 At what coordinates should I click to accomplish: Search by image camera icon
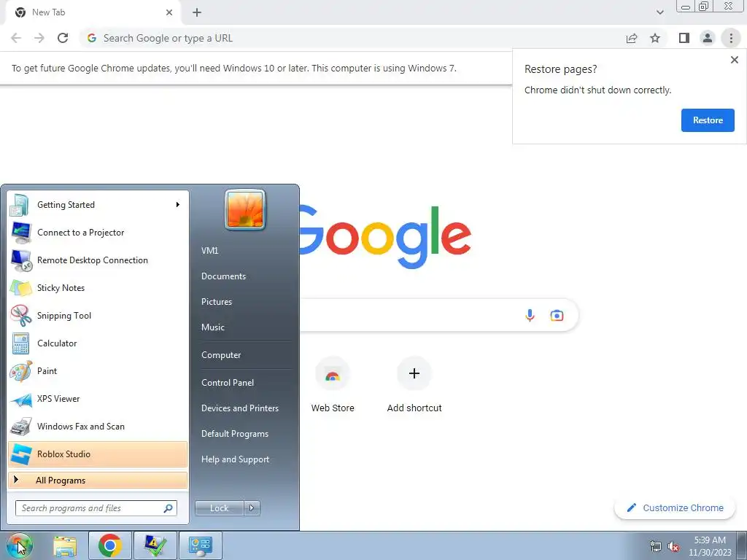click(x=557, y=315)
